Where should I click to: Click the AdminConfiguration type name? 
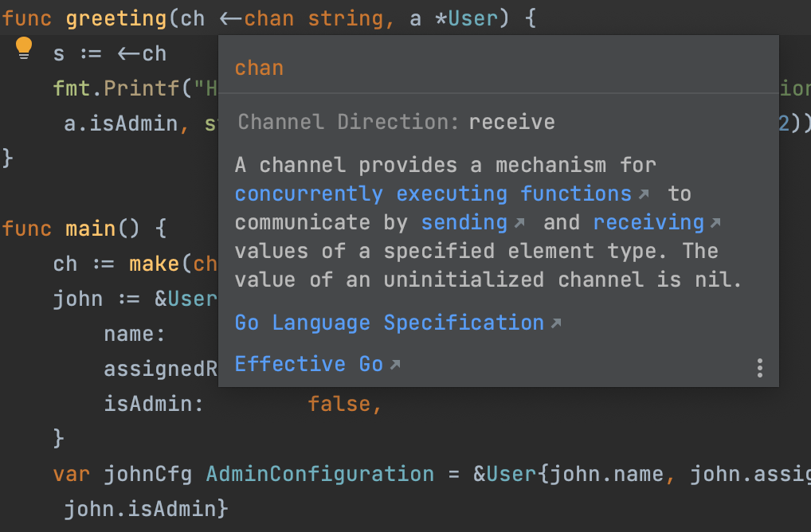pyautogui.click(x=319, y=474)
